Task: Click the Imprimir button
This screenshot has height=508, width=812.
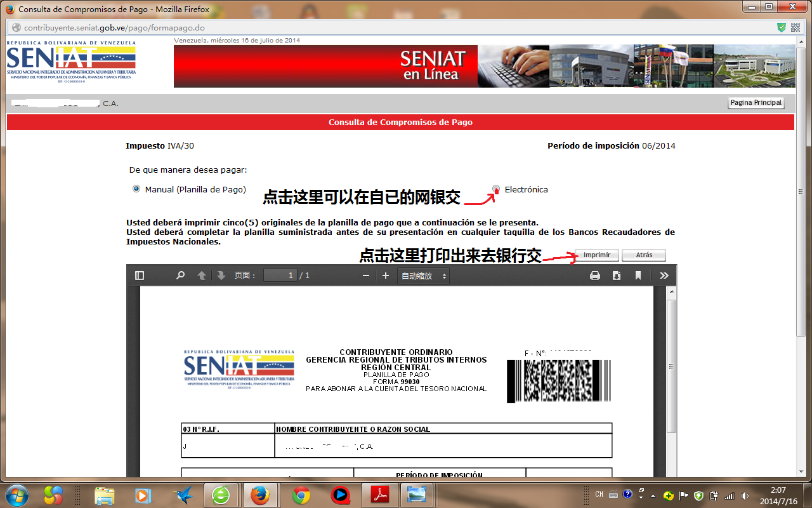Action: pos(597,255)
